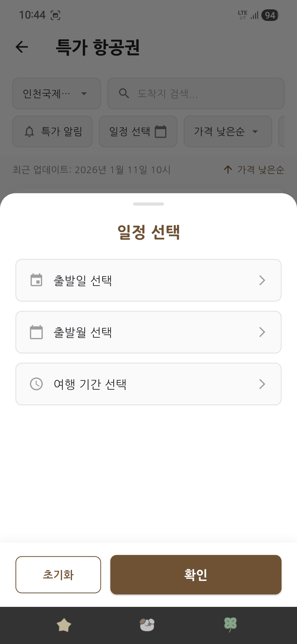This screenshot has width=297, height=644.
Task: Tap the four-leaf clover icon
Action: (x=230, y=624)
